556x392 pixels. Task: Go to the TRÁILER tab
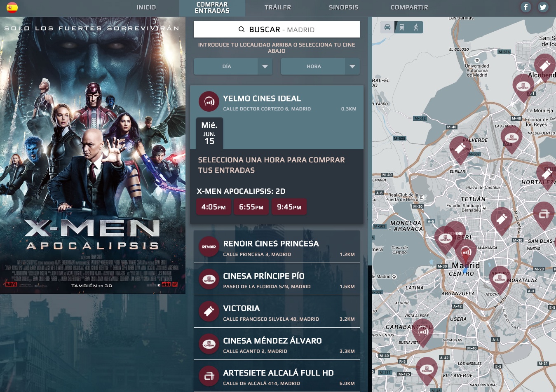coord(278,7)
